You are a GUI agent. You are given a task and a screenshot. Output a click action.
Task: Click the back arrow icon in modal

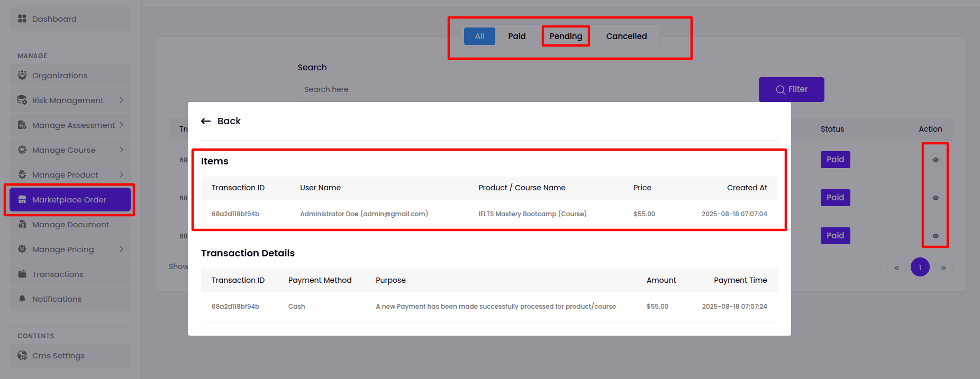tap(206, 122)
